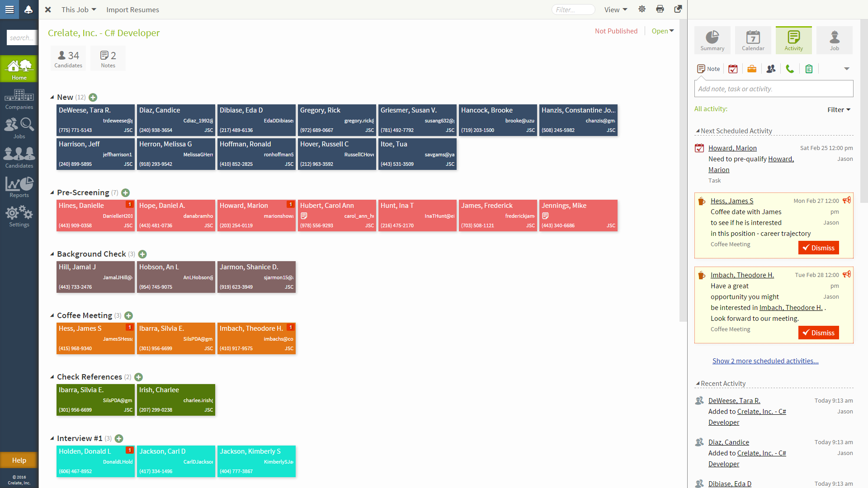Click the task calendar-check icon
Viewport: 868px width, 488px height.
coord(733,69)
